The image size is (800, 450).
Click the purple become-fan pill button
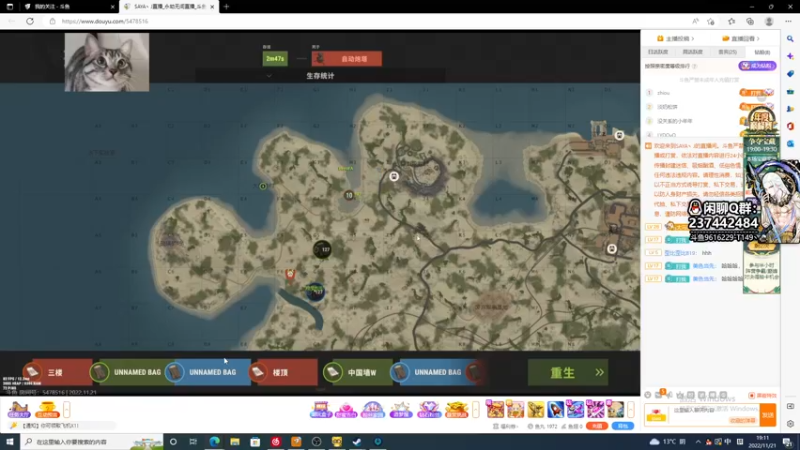click(757, 66)
